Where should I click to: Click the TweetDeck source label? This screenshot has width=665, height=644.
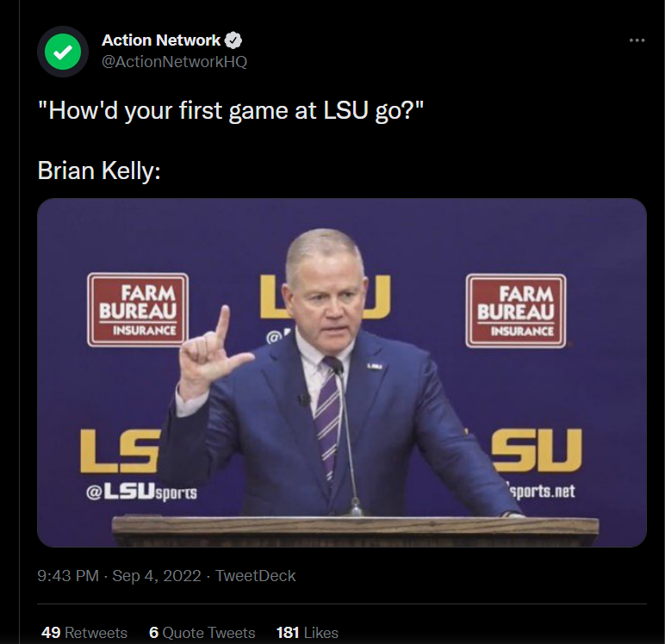coord(256,576)
